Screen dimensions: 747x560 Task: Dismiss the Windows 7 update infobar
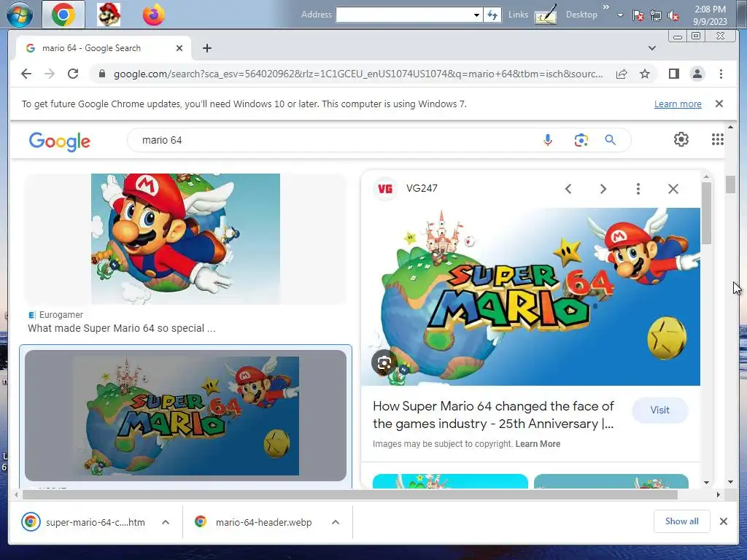coord(719,104)
